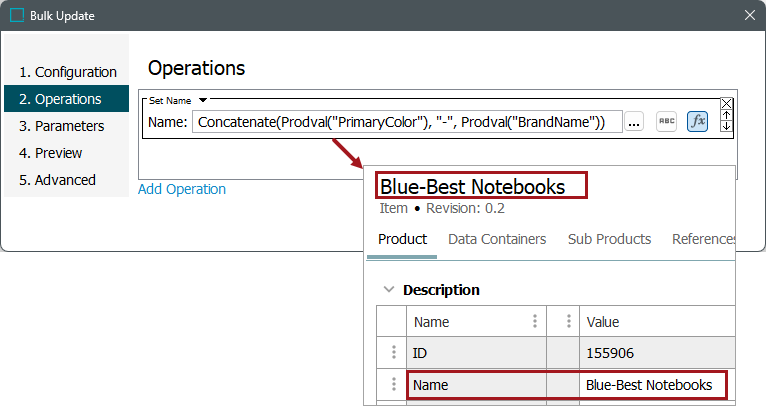Click the ABC text mode button
This screenshot has width=766, height=406.
coord(666,121)
